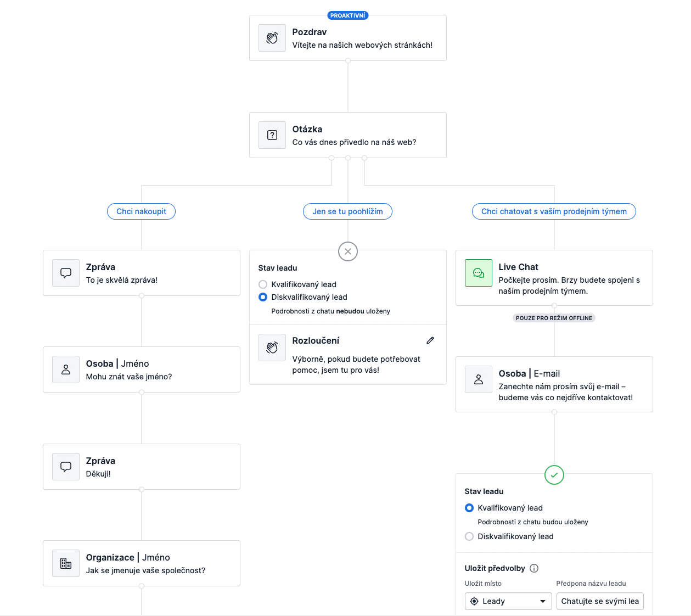This screenshot has width=691, height=616.
Task: Click the pencil edit icon next to Rozloučení
Action: [430, 340]
